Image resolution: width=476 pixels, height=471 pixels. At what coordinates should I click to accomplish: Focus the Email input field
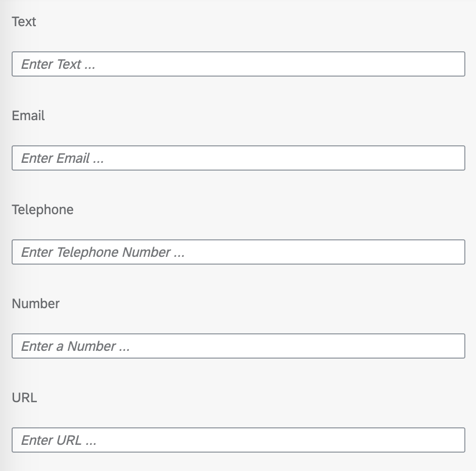[238, 158]
